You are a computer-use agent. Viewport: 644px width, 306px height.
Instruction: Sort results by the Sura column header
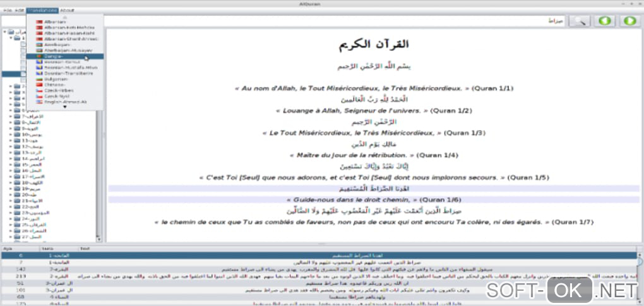58,249
